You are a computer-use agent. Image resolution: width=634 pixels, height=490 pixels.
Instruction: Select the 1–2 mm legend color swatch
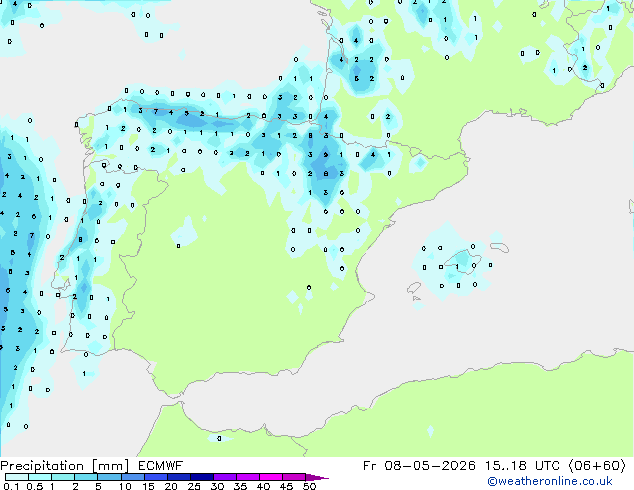pyautogui.click(x=63, y=477)
